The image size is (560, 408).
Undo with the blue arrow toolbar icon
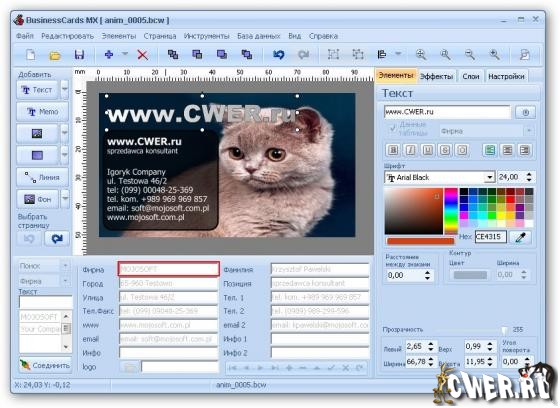(x=279, y=55)
